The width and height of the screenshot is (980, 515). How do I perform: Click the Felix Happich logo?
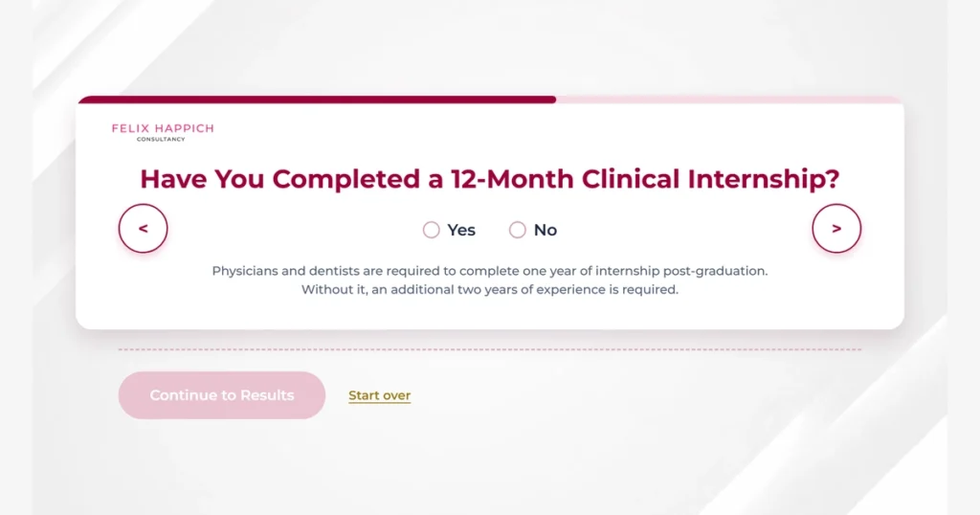163,132
